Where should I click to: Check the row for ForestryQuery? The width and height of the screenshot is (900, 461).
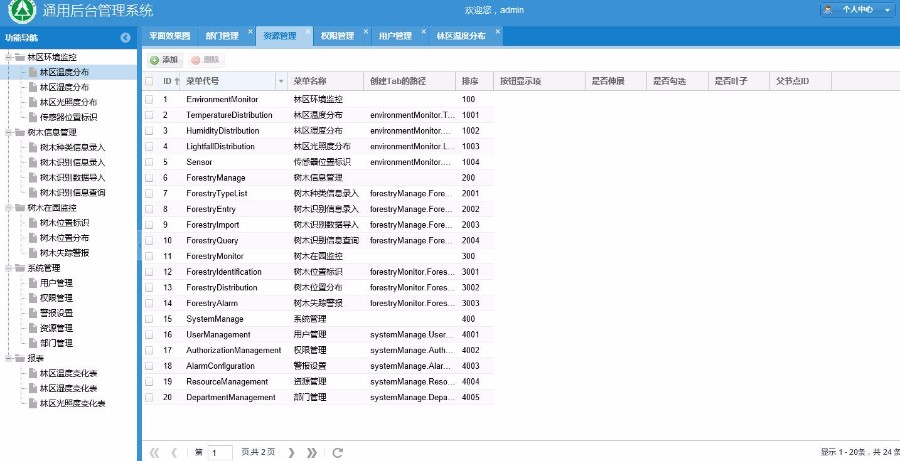point(149,241)
